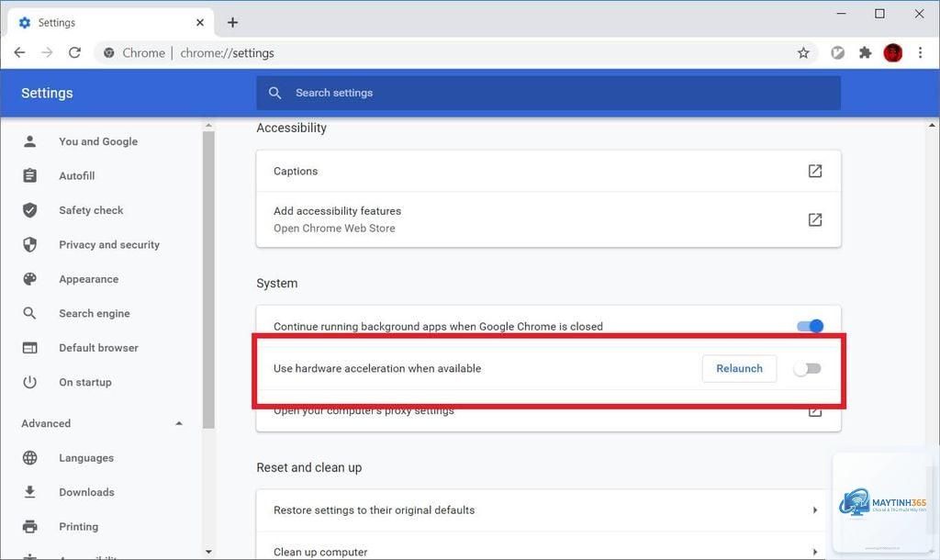Close the Settings tab
This screenshot has width=940, height=560.
[200, 23]
